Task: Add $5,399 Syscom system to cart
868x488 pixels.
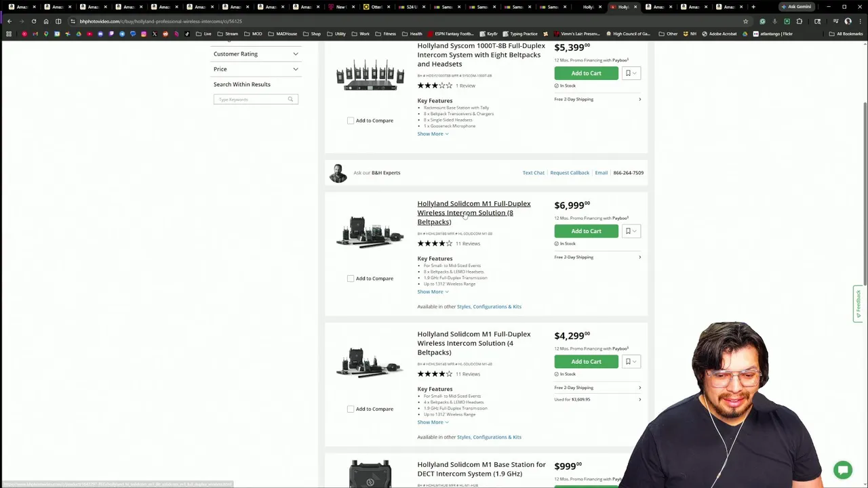Action: coord(586,73)
